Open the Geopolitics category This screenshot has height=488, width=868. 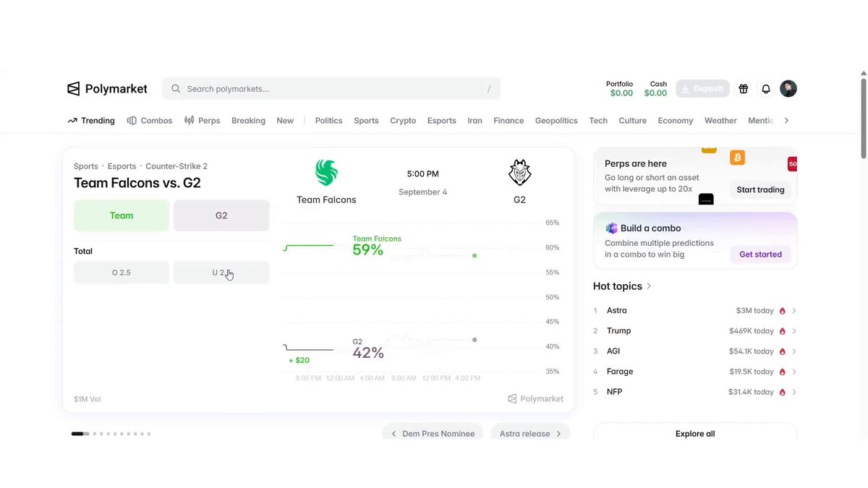(x=556, y=121)
